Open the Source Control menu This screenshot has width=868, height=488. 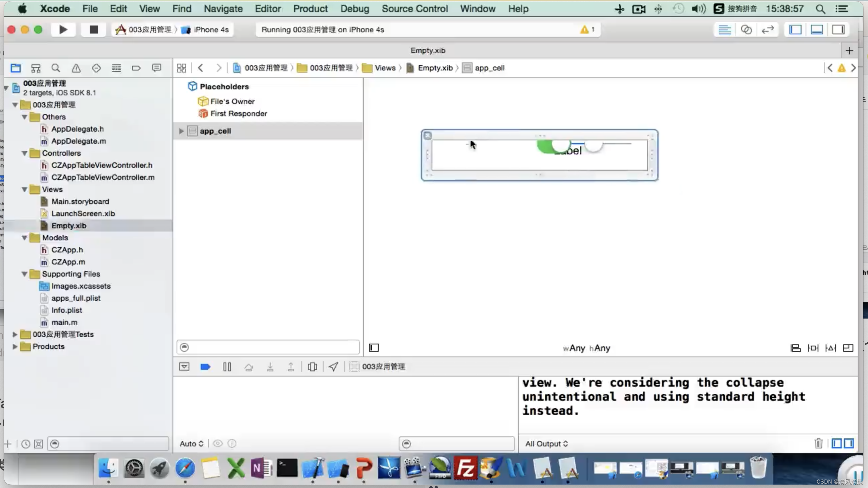click(415, 9)
